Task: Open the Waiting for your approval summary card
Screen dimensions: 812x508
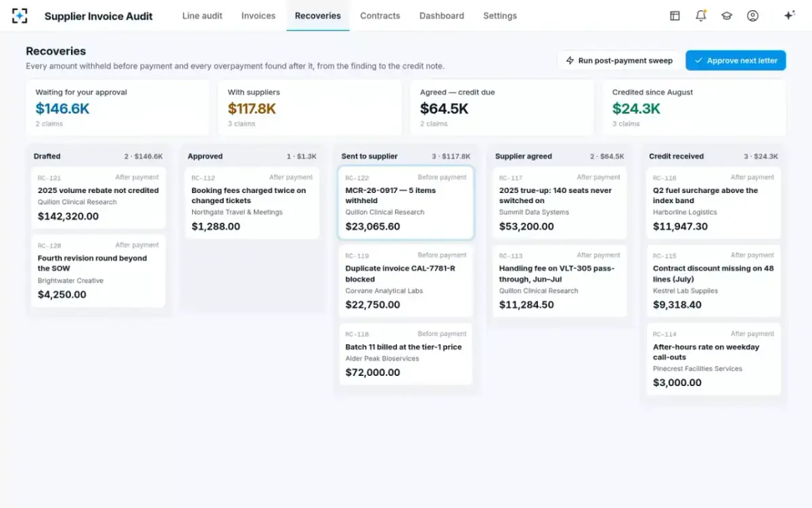Action: click(x=118, y=108)
